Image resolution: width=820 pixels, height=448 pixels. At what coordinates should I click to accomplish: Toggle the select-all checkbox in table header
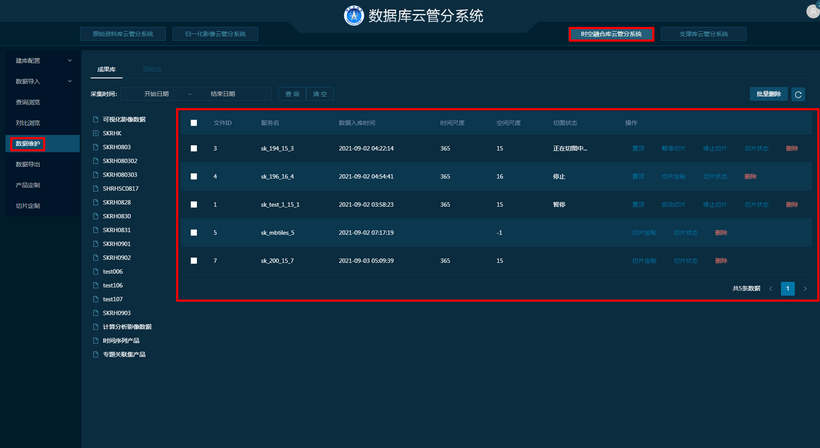(x=194, y=122)
